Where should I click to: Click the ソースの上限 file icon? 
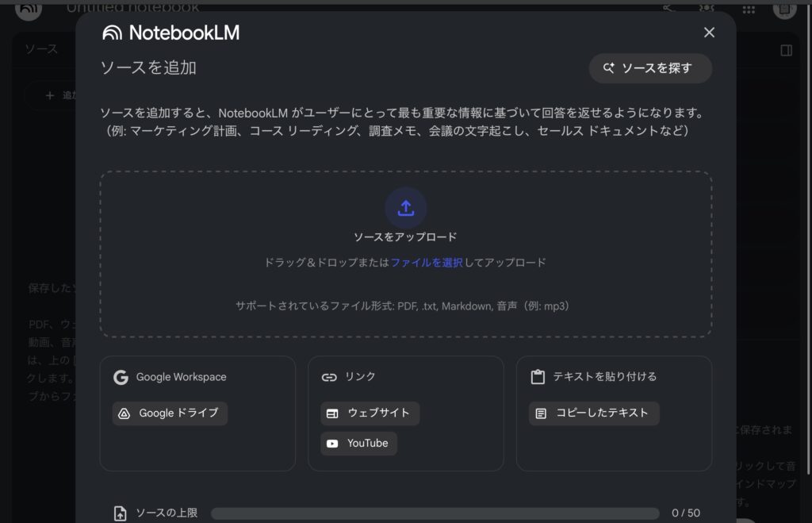tap(121, 513)
